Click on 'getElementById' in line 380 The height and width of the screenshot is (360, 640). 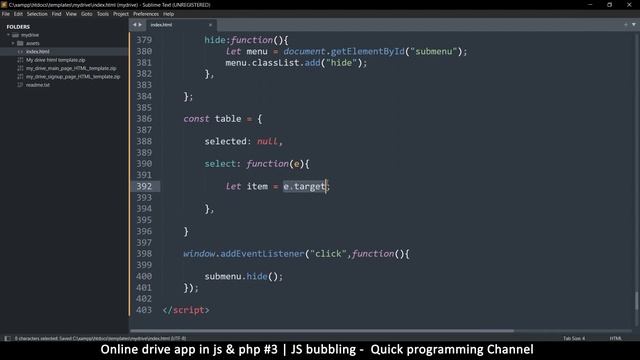367,51
